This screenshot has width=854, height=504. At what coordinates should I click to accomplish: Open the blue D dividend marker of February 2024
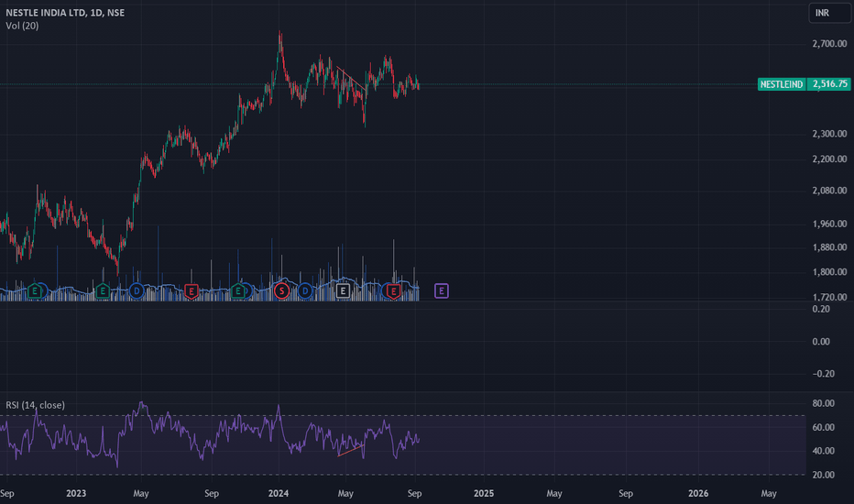coord(305,291)
